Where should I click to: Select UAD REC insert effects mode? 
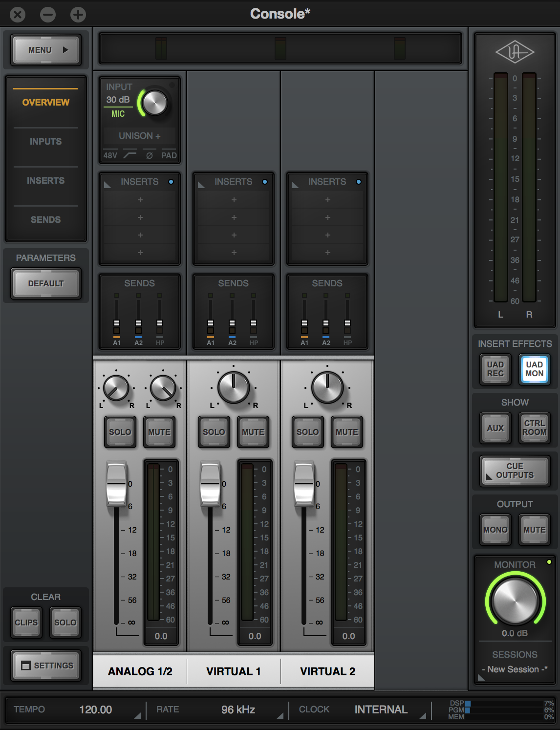tap(495, 370)
